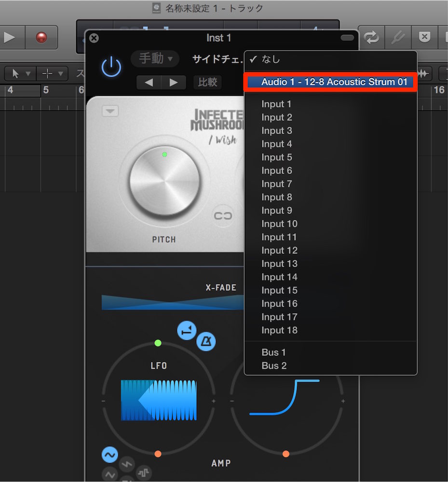
Task: Select the sawtooth LFO waveform shape
Action: (x=127, y=464)
